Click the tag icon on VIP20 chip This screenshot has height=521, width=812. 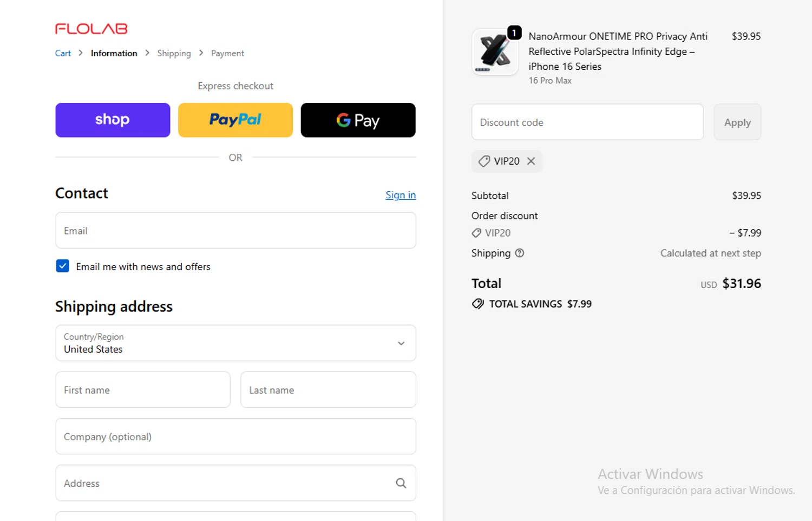[x=484, y=161]
